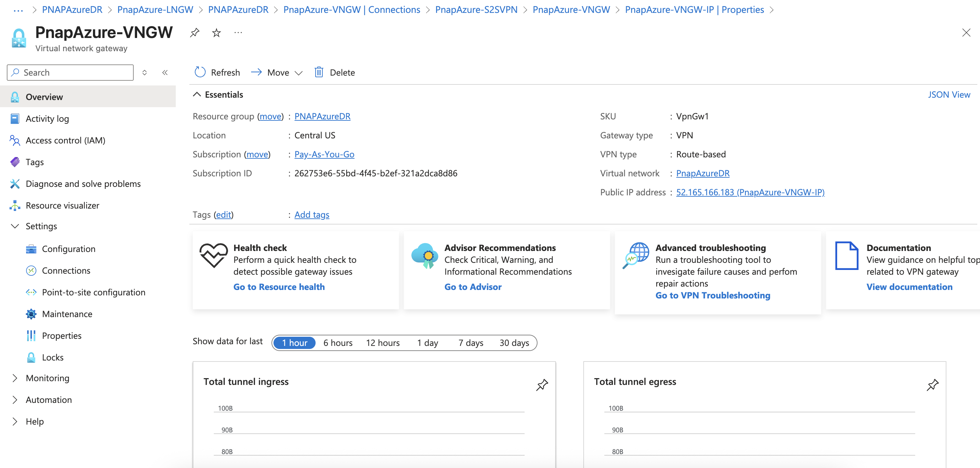Viewport: 980px width, 468px height.
Task: Open PnapAzure-S2SVPN in breadcrumb
Action: [x=476, y=10]
